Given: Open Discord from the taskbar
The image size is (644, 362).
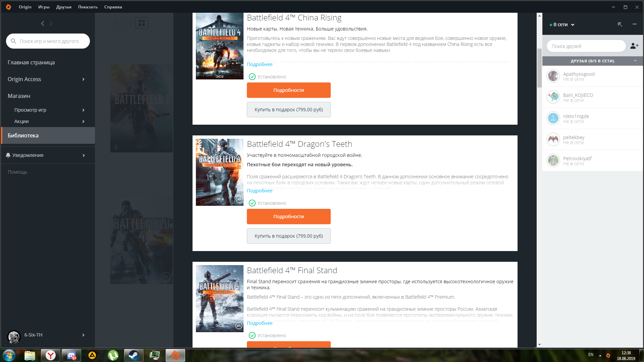Looking at the screenshot, I should (x=71, y=355).
